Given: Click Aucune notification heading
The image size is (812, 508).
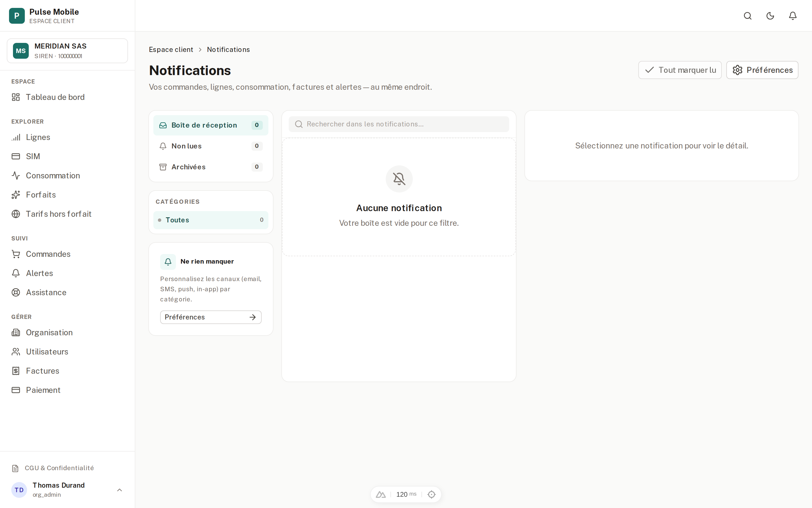Looking at the screenshot, I should [399, 208].
